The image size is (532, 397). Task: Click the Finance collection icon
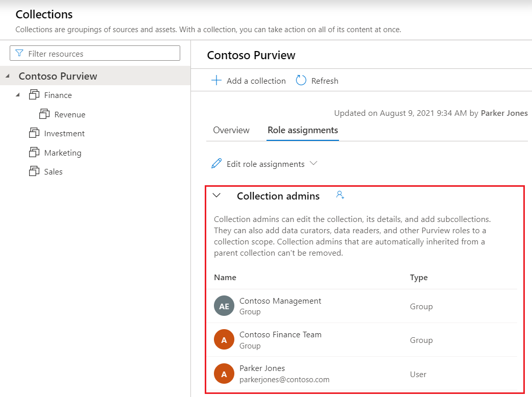(x=35, y=95)
